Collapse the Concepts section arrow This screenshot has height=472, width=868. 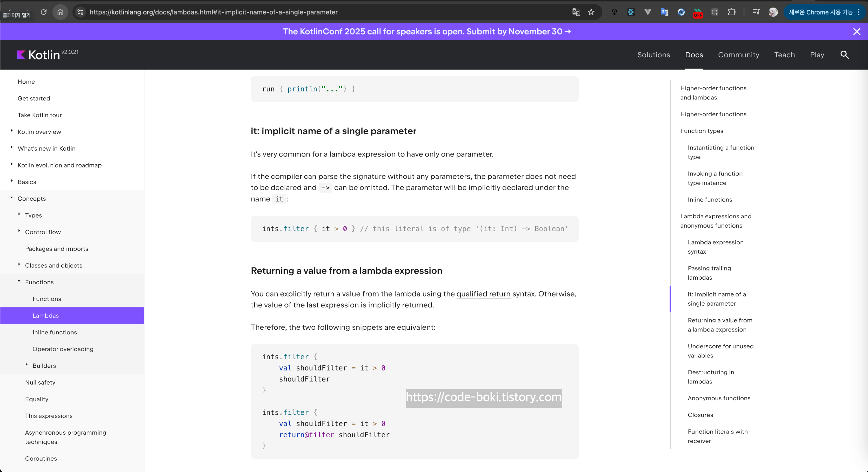(x=12, y=198)
